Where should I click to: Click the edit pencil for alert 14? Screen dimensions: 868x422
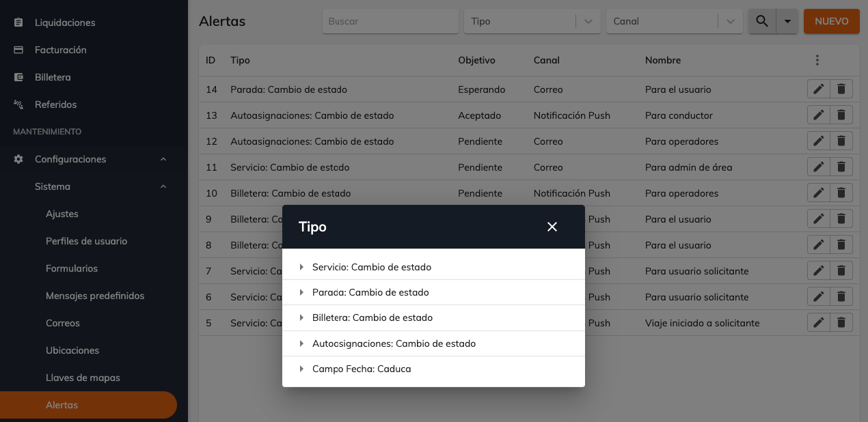pos(818,89)
